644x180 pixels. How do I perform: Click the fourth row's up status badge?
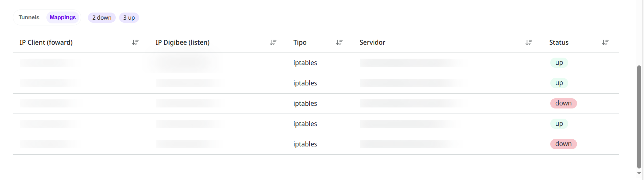pos(559,124)
